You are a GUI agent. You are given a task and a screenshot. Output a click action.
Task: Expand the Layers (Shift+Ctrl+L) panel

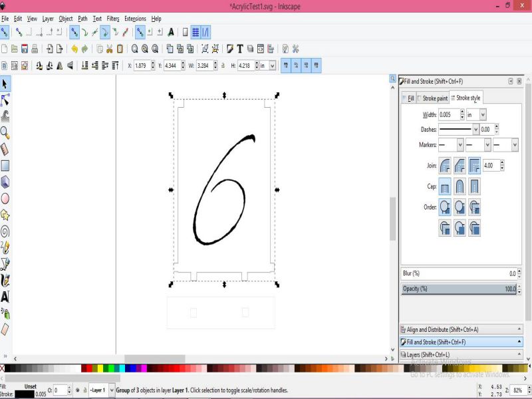pos(462,354)
